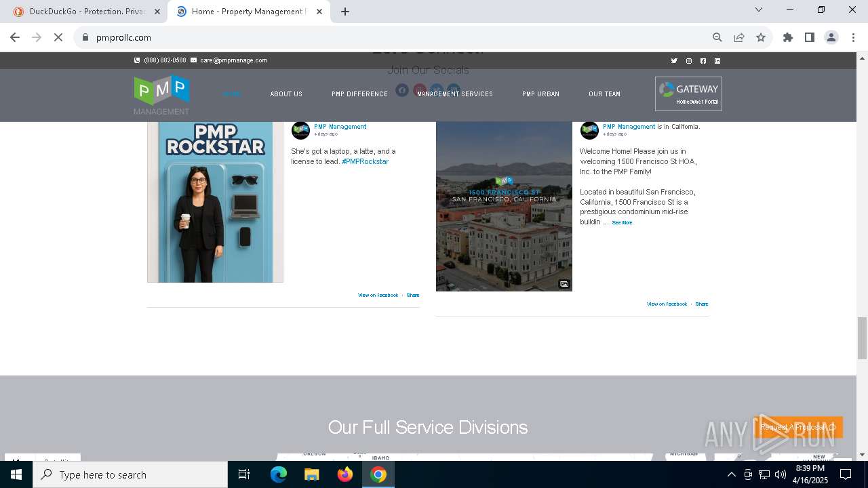The image size is (868, 488).
Task: Open the PMP Rockstar post image
Action: pos(215,202)
